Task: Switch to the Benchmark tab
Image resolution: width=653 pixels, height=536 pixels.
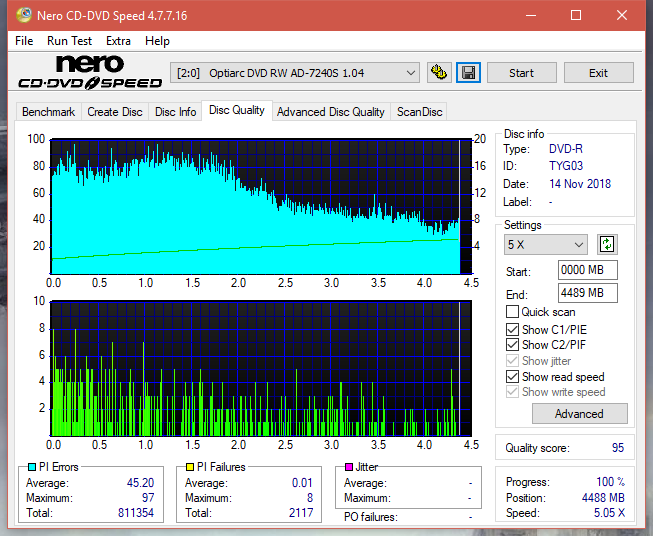Action: [49, 112]
